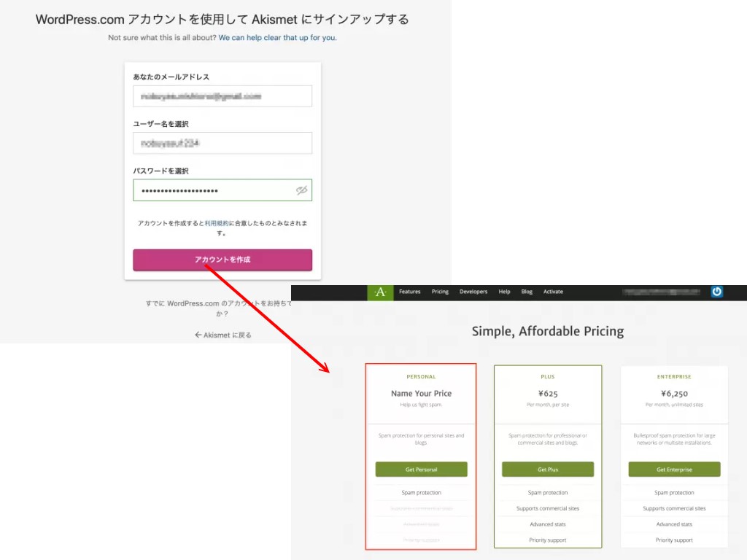Go back via Akismet に戻る link
Viewport: 747px width, 560px height.
click(223, 335)
